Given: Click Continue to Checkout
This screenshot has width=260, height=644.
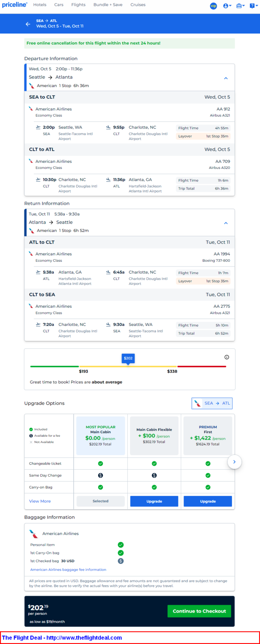Looking at the screenshot, I should pos(199,611).
